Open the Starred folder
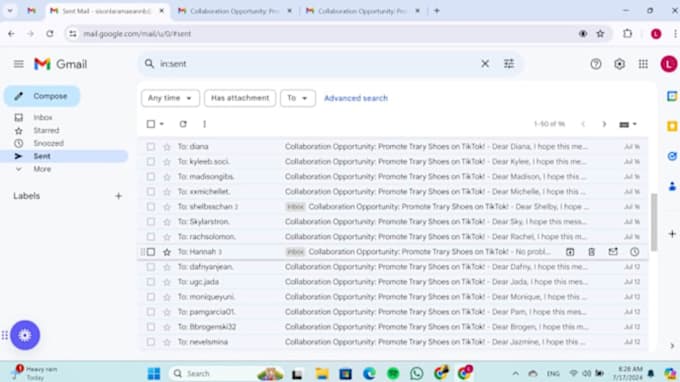680x382 pixels. click(46, 131)
